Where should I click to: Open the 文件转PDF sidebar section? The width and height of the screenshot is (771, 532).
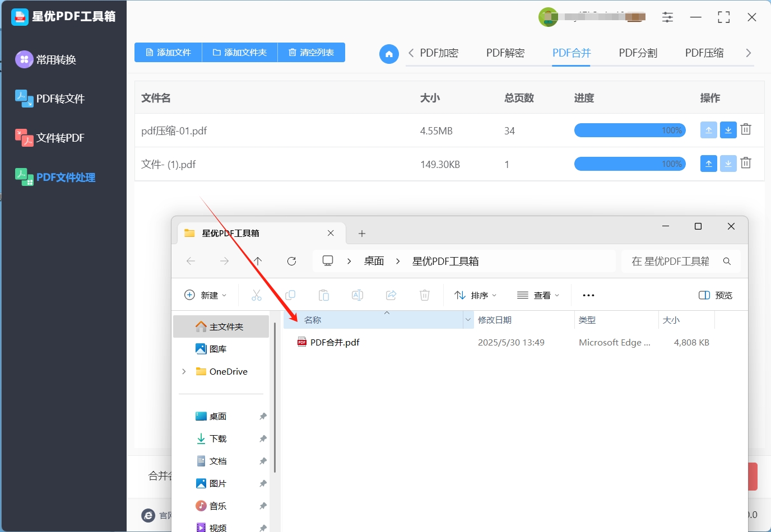(50, 138)
